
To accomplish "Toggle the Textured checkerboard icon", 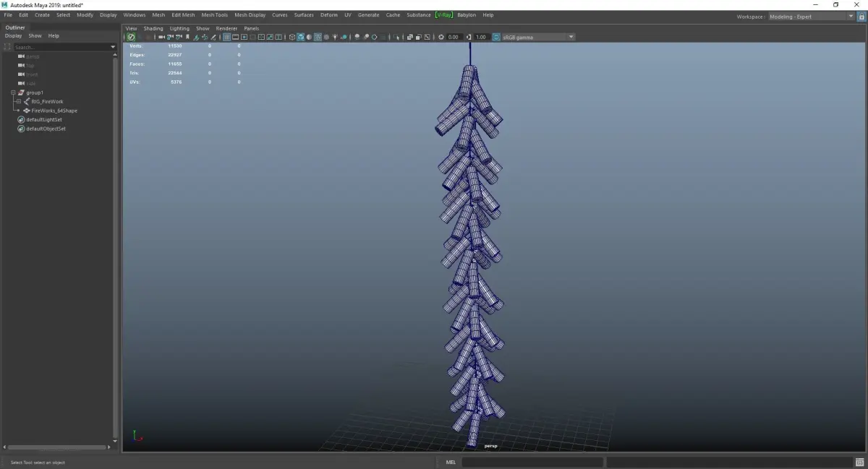I will (x=326, y=37).
